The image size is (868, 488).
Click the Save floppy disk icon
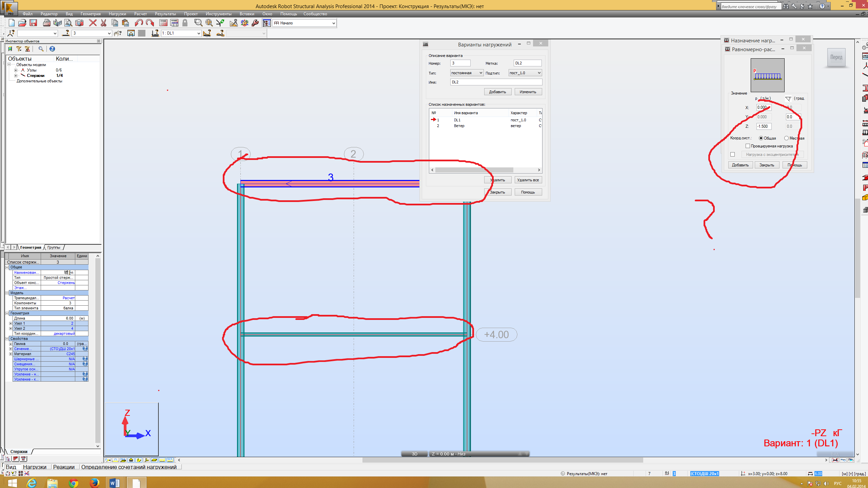pos(33,23)
